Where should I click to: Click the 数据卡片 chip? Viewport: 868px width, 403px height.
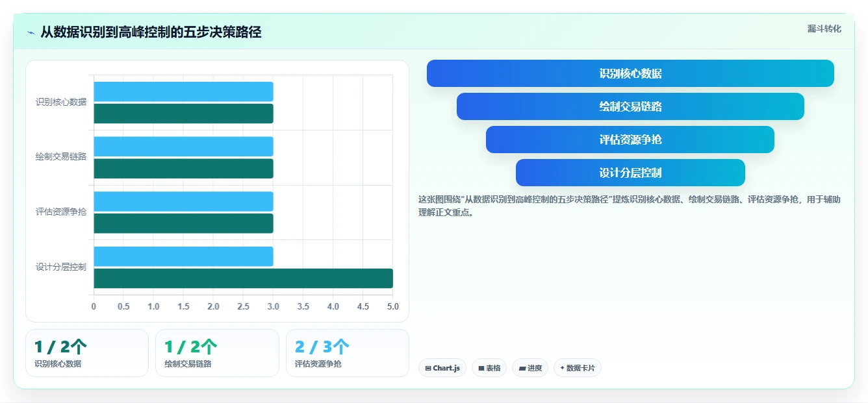tap(578, 368)
